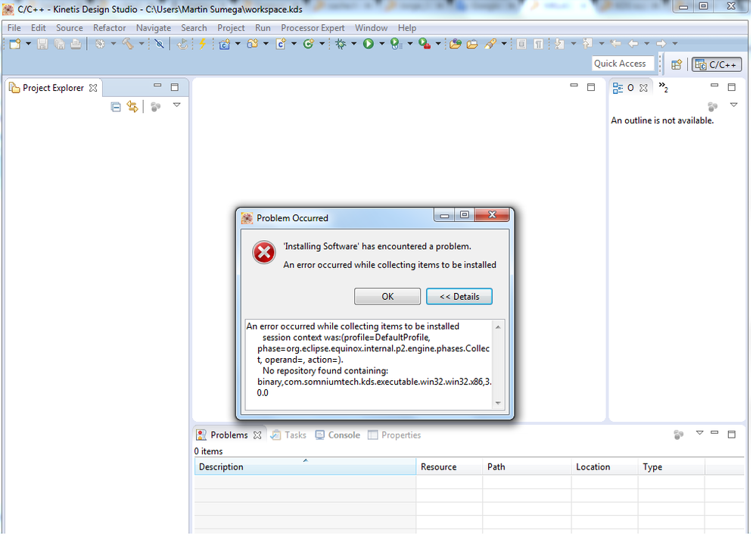The image size is (756, 549).
Task: Click the Description column header
Action: tap(305, 467)
